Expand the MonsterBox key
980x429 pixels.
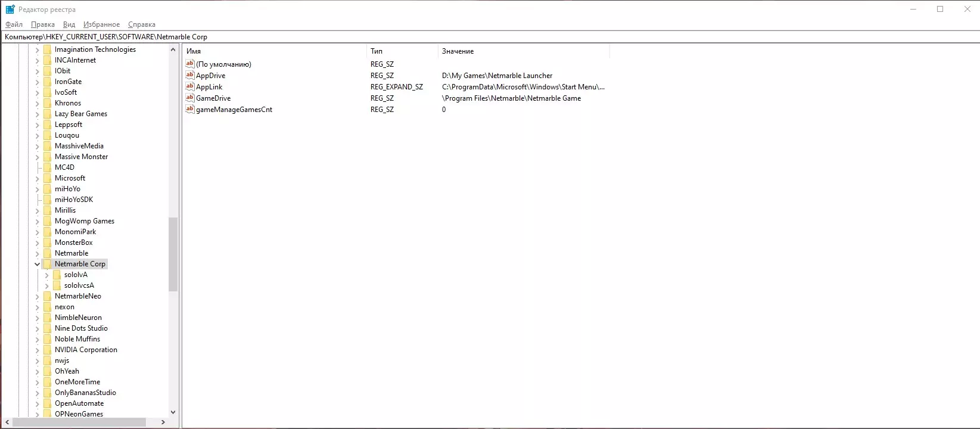coord(37,243)
